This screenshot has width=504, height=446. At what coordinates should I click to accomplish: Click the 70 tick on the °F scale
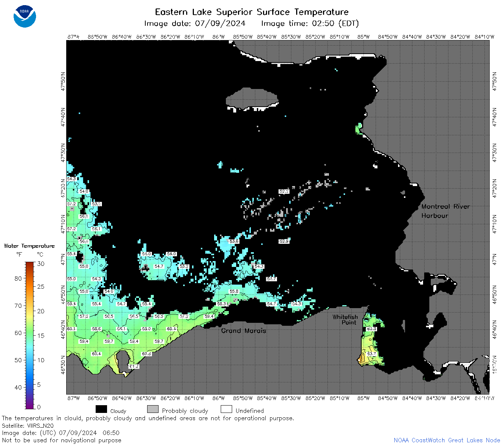point(18,306)
